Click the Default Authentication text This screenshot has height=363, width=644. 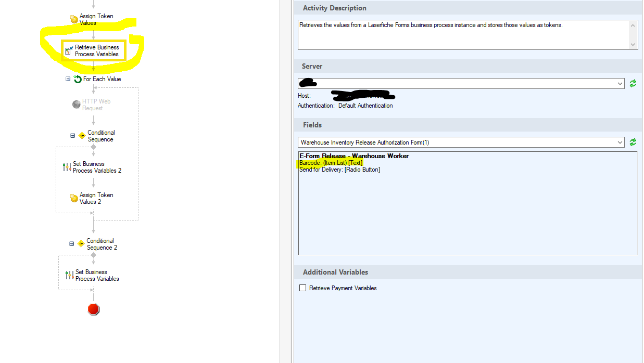pyautogui.click(x=365, y=106)
